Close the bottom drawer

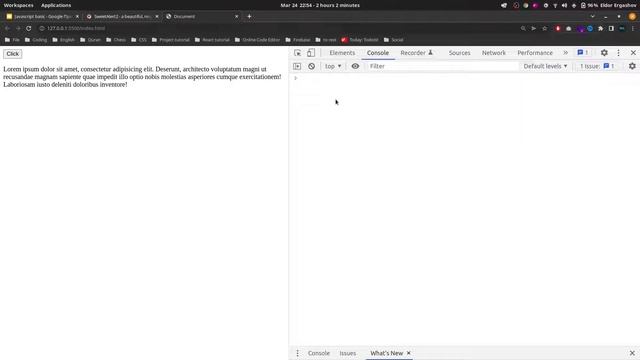coord(632,353)
